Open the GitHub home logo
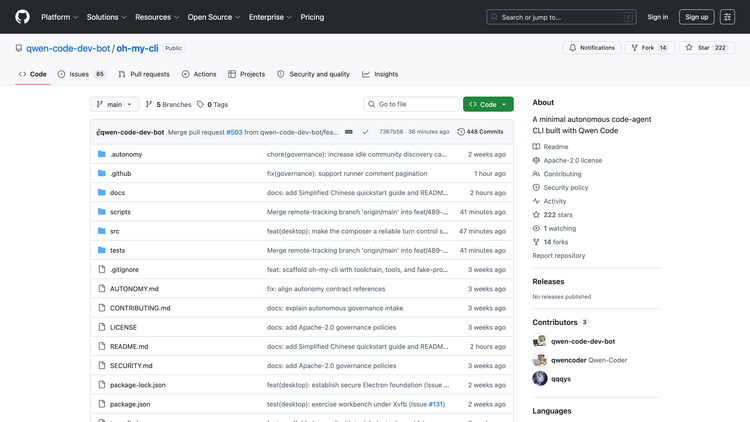The width and height of the screenshot is (750, 422). coord(22,17)
